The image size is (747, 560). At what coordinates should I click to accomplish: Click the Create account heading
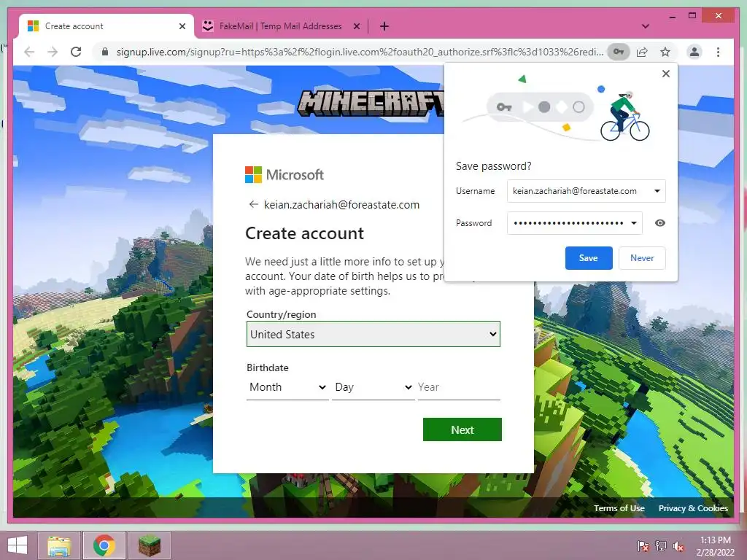(x=304, y=233)
